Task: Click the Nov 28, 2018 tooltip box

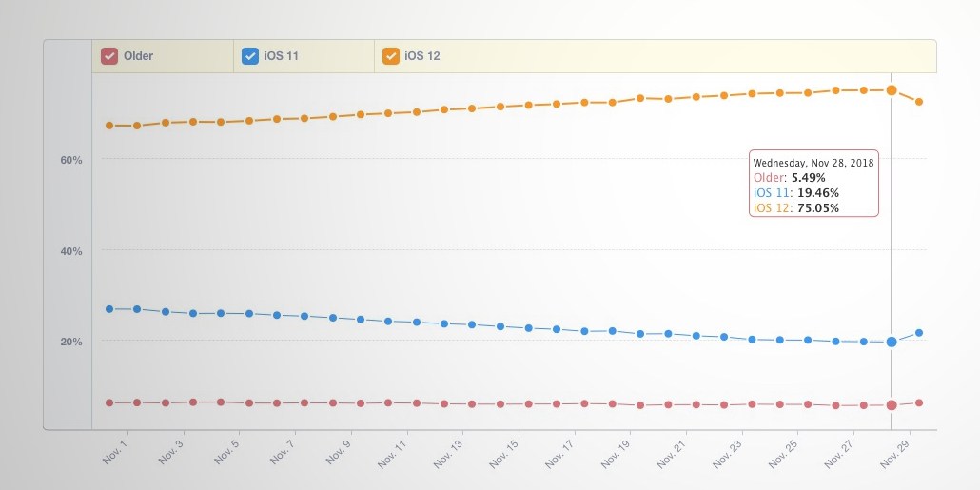Action: pyautogui.click(x=813, y=183)
